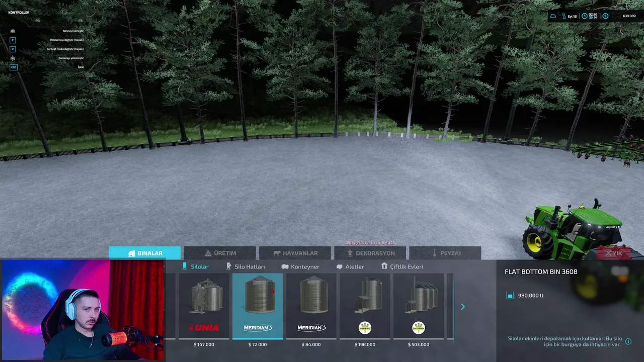The height and width of the screenshot is (362, 644).
Task: Click the Serbest modu değiştir control label
Action: 65,49
